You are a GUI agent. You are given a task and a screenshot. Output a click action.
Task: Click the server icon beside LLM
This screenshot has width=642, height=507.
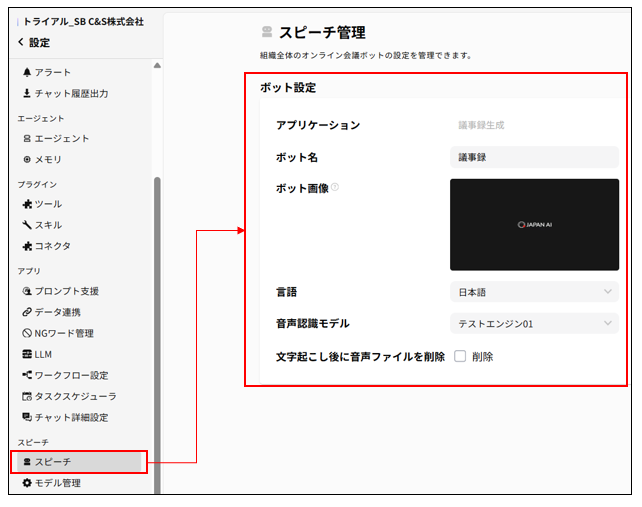coord(27,354)
